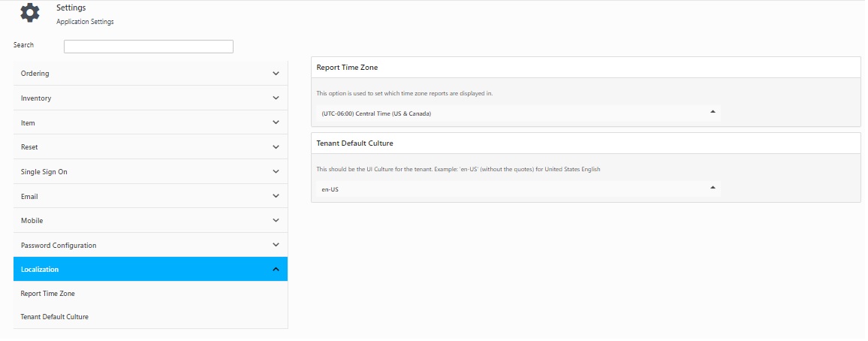Click the chevron arrow next to Inventory
The image size is (868, 341).
pos(276,98)
